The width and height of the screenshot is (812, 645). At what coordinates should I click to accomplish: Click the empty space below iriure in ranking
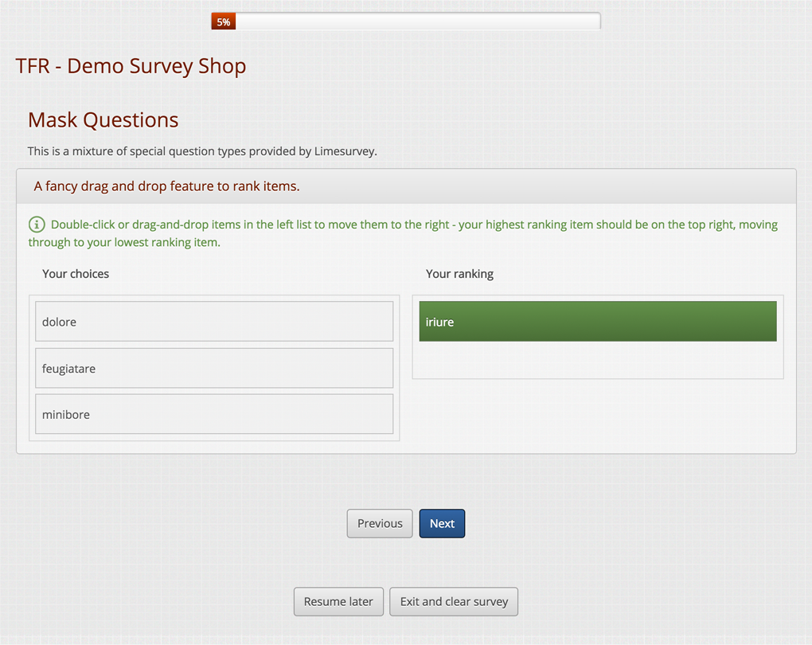point(597,360)
